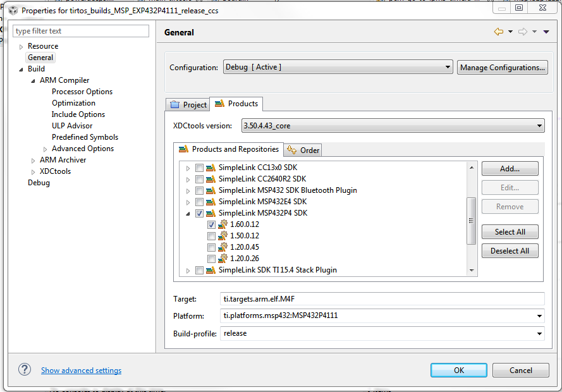The width and height of the screenshot is (562, 392).
Task: Click Manage Configurations button
Action: click(502, 68)
